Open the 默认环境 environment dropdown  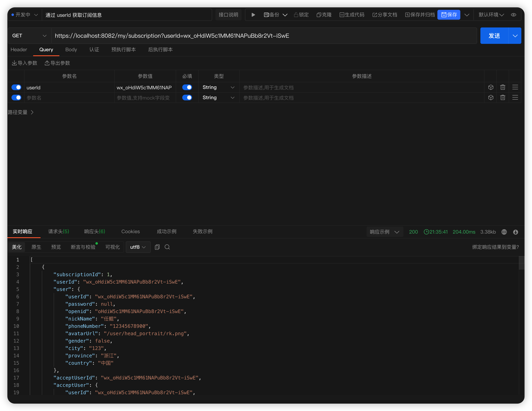(x=491, y=15)
